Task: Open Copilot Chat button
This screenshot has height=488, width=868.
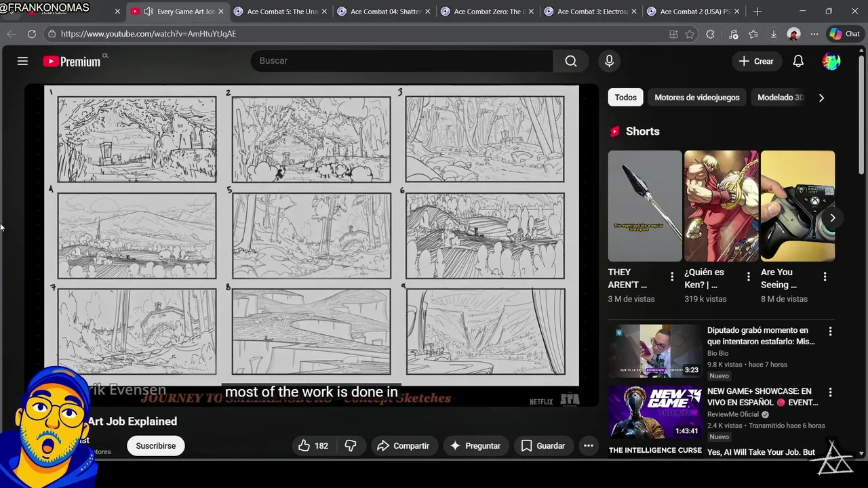Action: pyautogui.click(x=844, y=34)
